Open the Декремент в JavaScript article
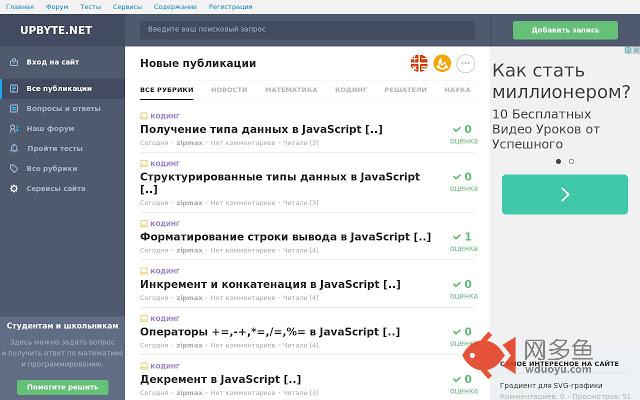 (220, 379)
